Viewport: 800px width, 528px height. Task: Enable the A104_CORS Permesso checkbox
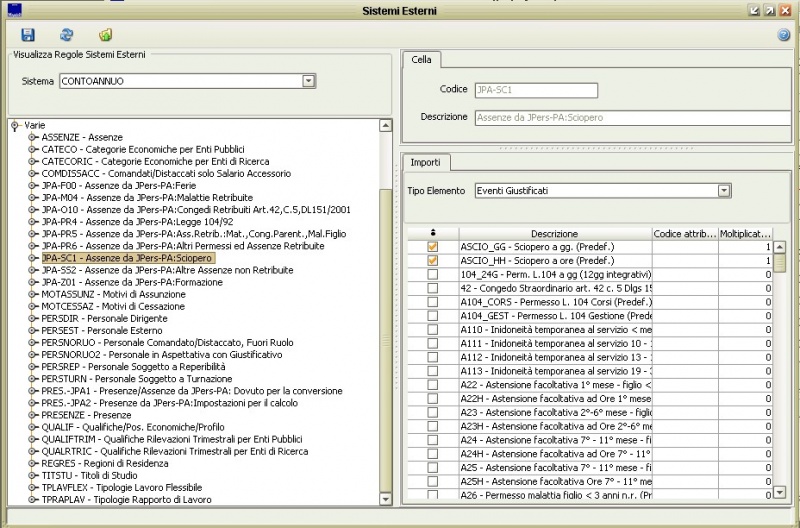click(x=432, y=301)
